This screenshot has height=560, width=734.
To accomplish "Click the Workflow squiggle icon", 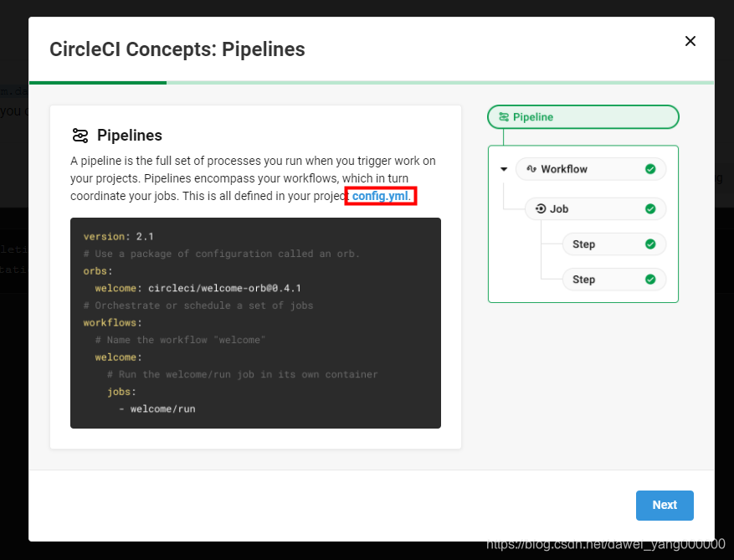I will [531, 168].
